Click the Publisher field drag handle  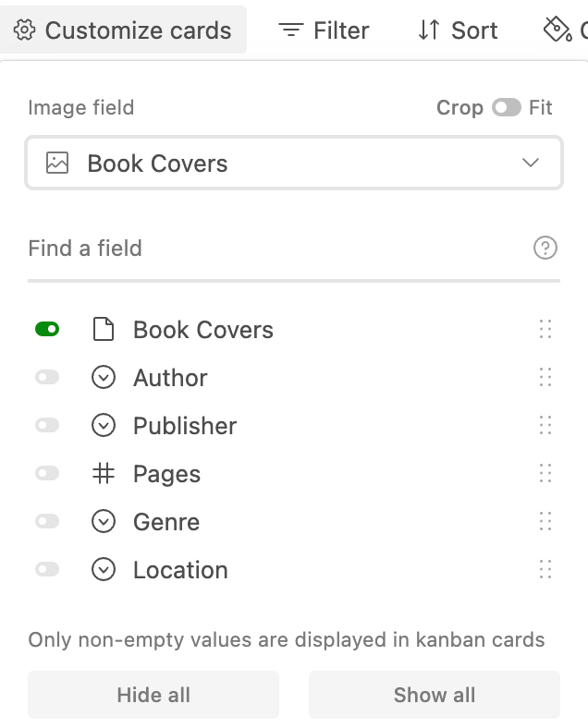click(x=545, y=426)
